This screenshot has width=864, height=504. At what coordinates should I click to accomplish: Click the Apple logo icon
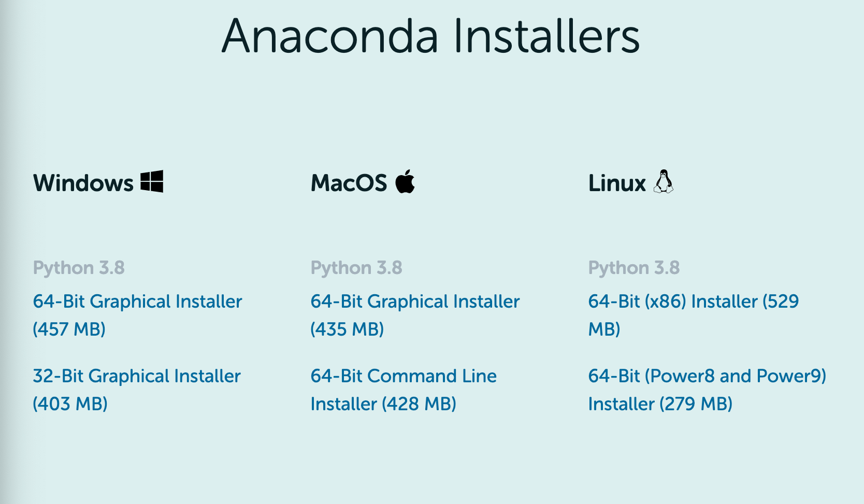(405, 181)
